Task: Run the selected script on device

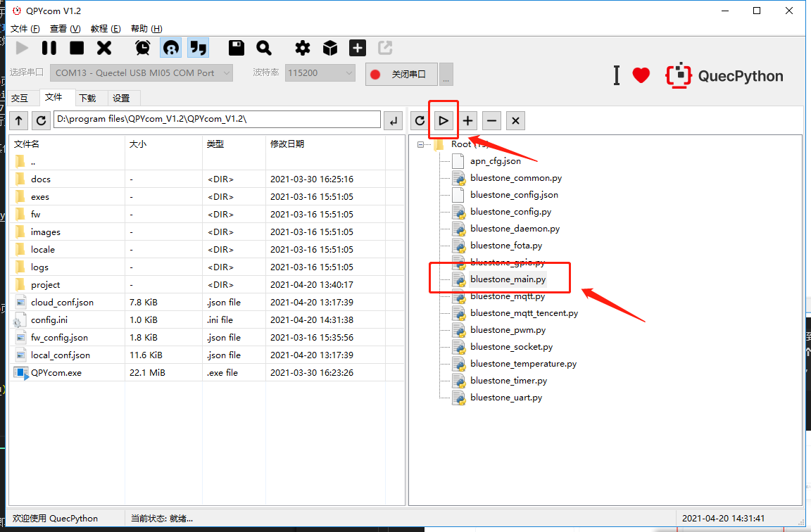Action: (x=444, y=120)
